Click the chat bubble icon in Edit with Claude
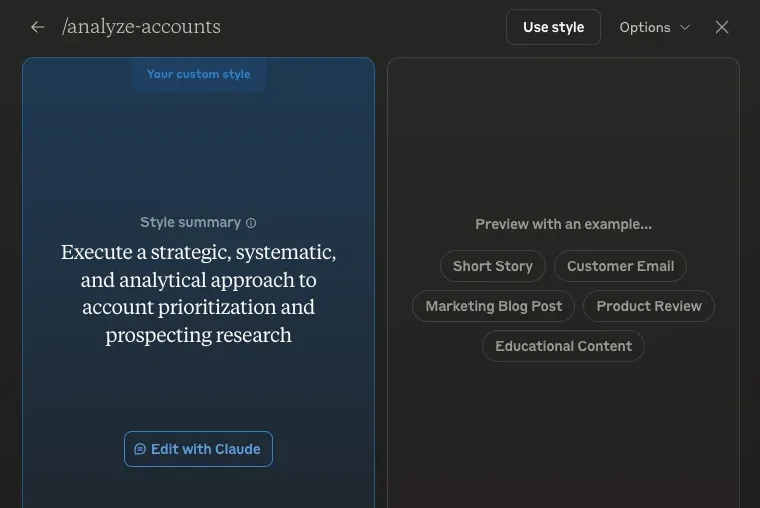Image resolution: width=760 pixels, height=508 pixels. 140,449
